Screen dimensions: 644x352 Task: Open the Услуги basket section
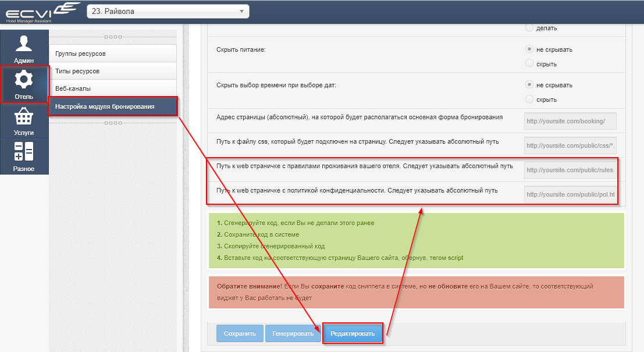(24, 120)
